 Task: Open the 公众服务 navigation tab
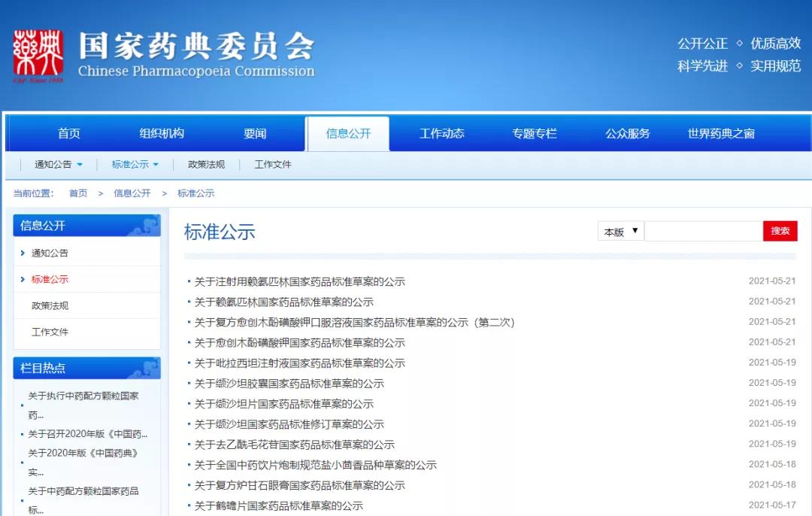coord(628,133)
